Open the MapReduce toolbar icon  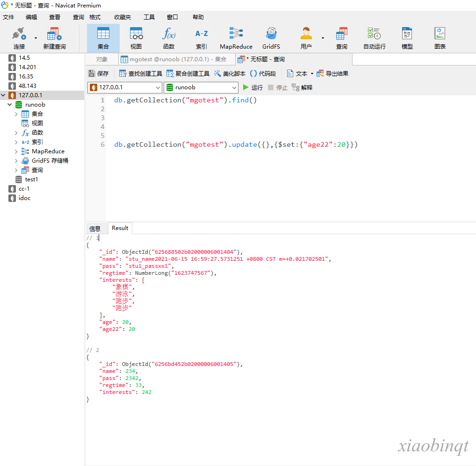(236, 33)
